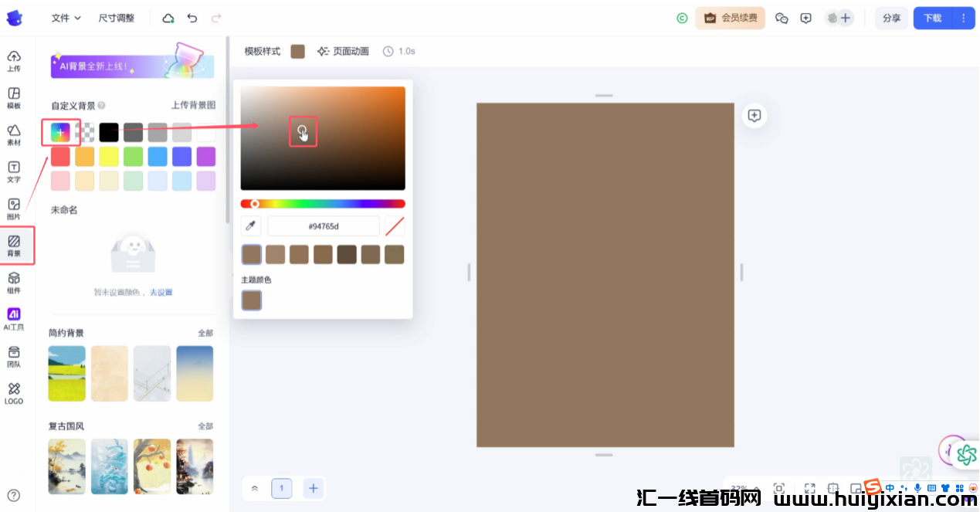This screenshot has height=512, width=980.
Task: Click the redo arrow icon
Action: coord(215,17)
